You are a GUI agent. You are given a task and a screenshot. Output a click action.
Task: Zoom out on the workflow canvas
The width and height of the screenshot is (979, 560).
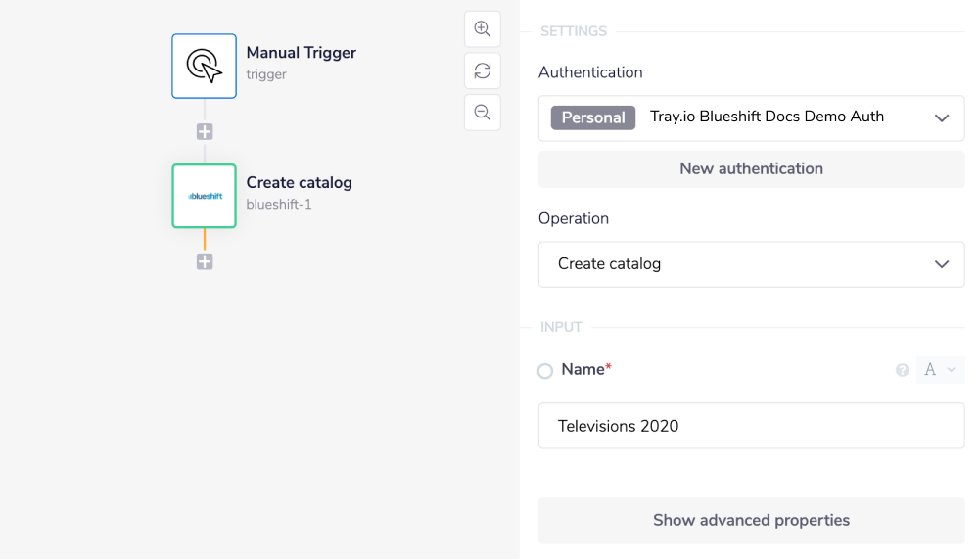(482, 113)
